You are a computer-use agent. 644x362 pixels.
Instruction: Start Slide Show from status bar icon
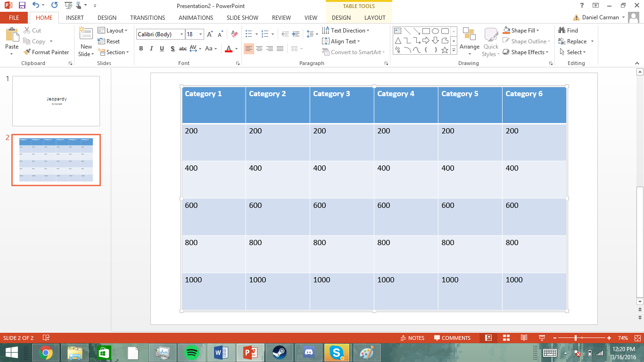pyautogui.click(x=542, y=338)
